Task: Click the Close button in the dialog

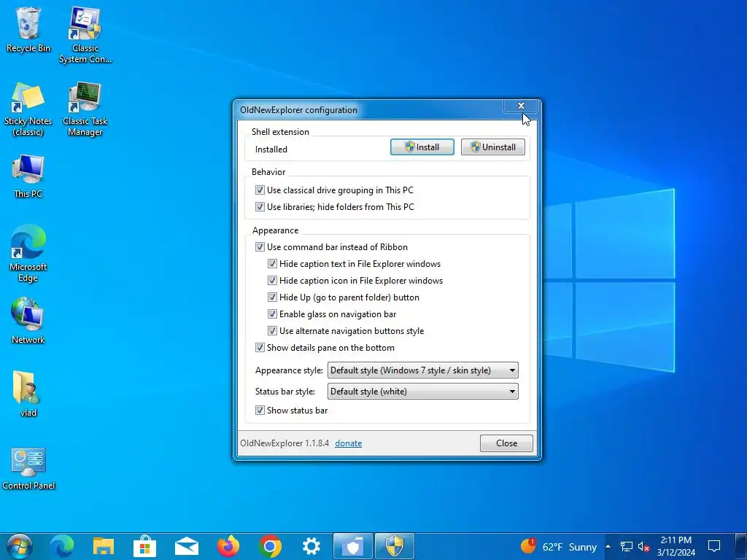Action: tap(506, 443)
